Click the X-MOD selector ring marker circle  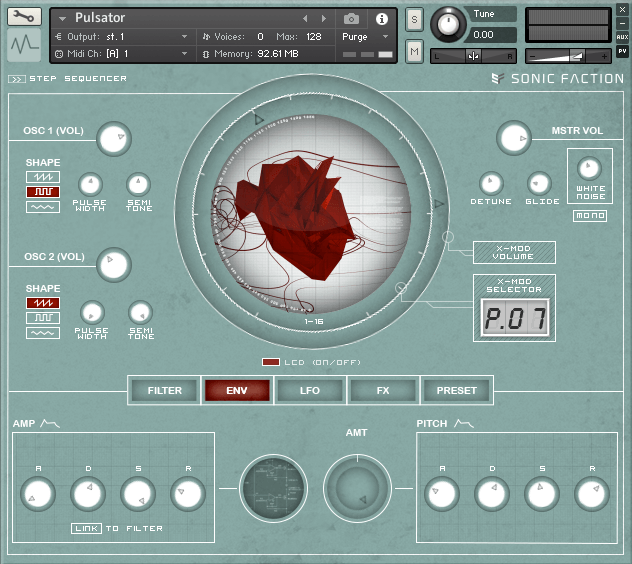[401, 288]
